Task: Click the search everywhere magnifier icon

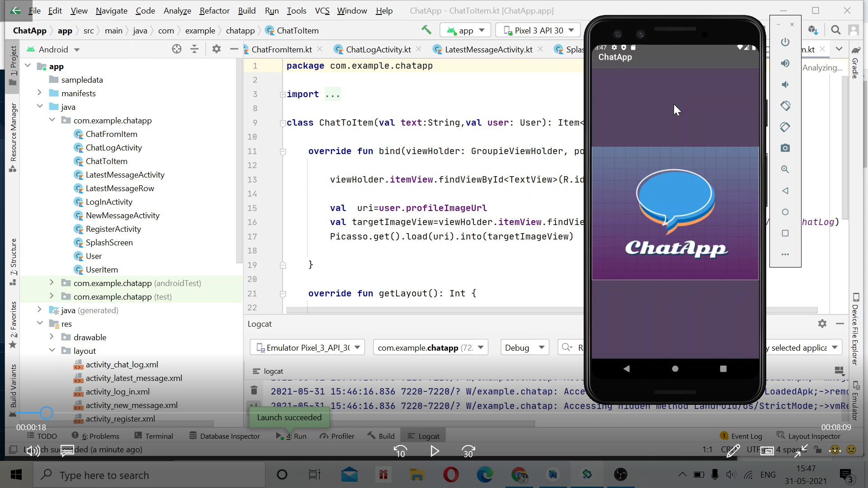Action: 835,30
